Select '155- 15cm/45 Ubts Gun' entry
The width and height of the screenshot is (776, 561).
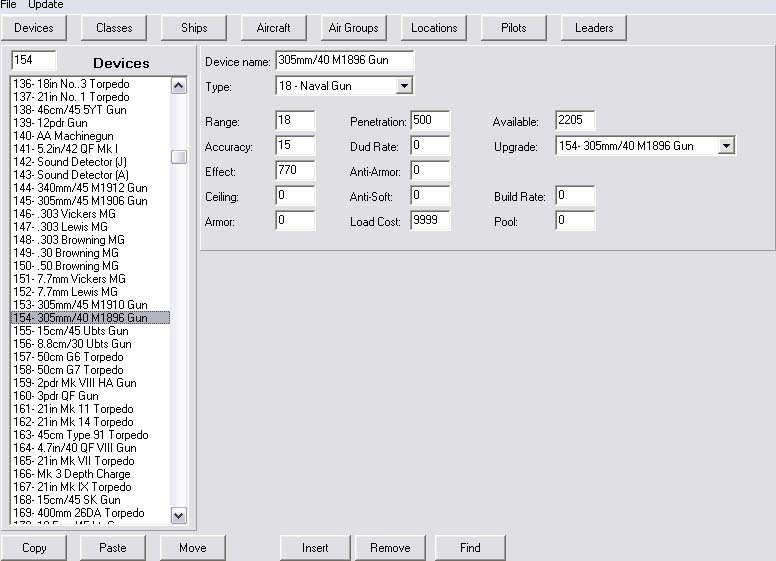coord(90,331)
